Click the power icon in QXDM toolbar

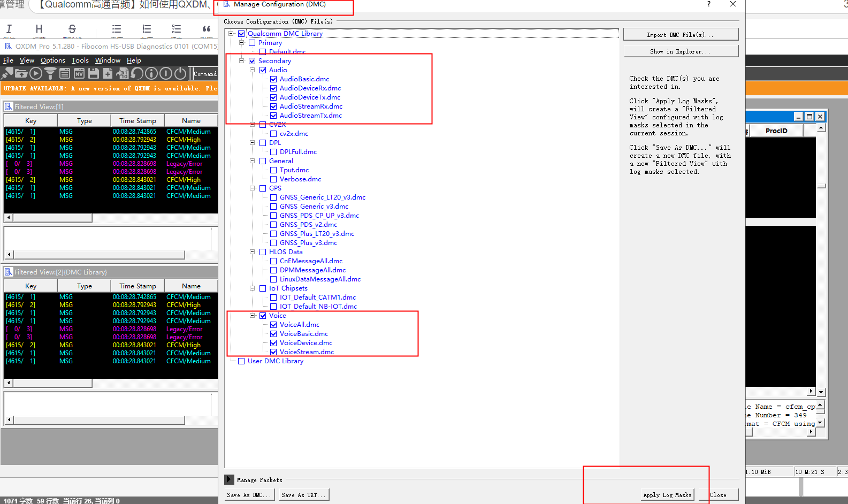click(x=180, y=73)
